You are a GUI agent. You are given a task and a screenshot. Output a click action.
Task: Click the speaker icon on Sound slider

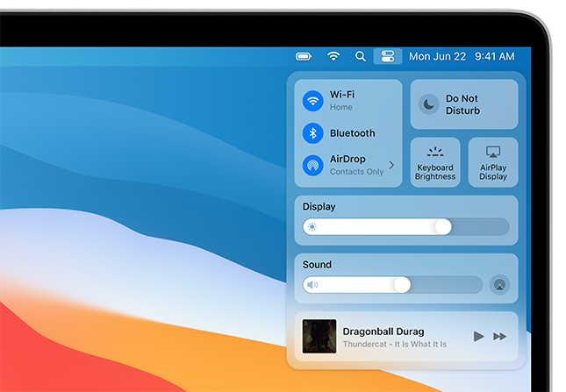312,285
